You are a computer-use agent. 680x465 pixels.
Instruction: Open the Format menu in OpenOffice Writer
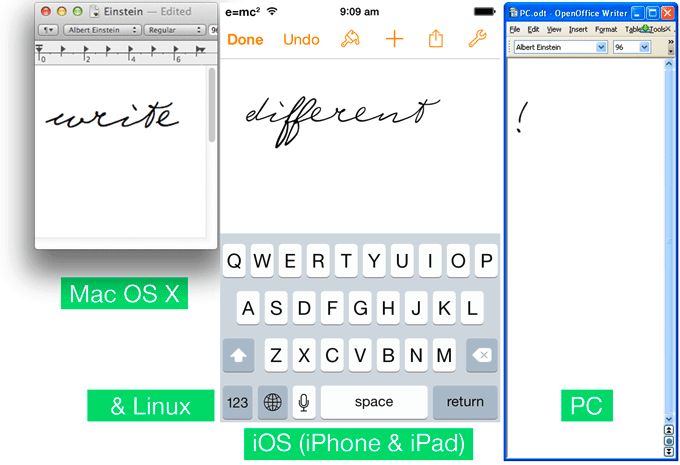(606, 29)
